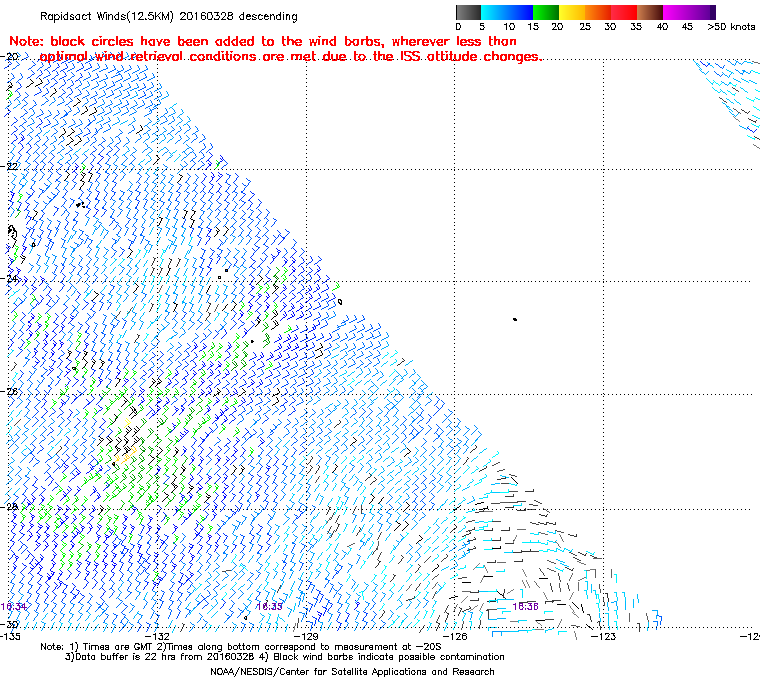This screenshot has width=760, height=688.
Task: Click the '25' label under the color bar
Action: (x=585, y=27)
